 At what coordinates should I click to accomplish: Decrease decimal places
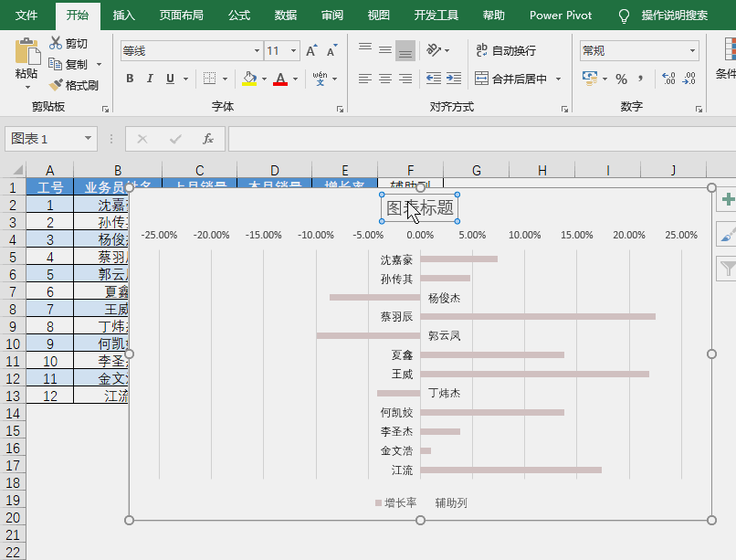689,79
